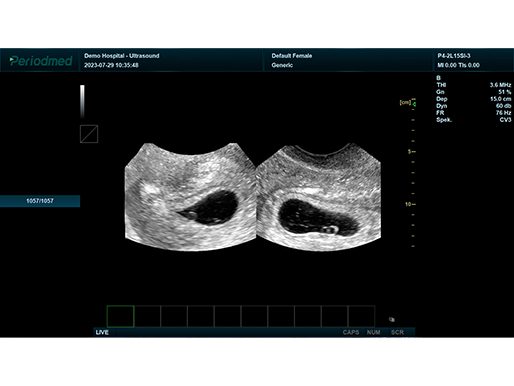Click the 'Default Female' patient label
Viewport: 514px width, 386px height.
tap(292, 56)
